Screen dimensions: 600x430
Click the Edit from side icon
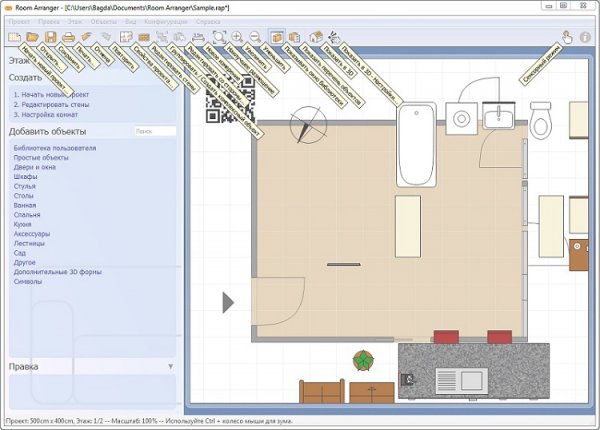pyautogui.click(x=179, y=37)
